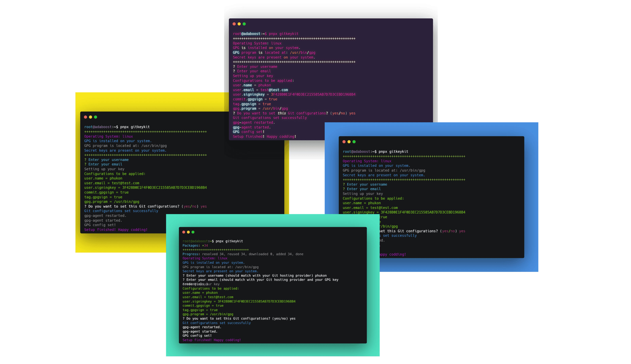Click 'gpg-agent started.' in yellow-background terminal

point(103,220)
